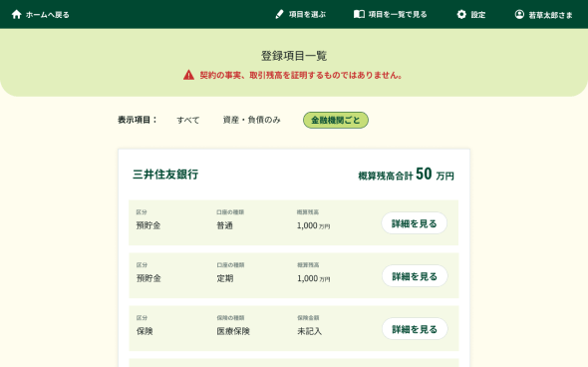Click the 医療保険 insurance type text
Viewport: 588px width, 367px height.
click(x=233, y=331)
